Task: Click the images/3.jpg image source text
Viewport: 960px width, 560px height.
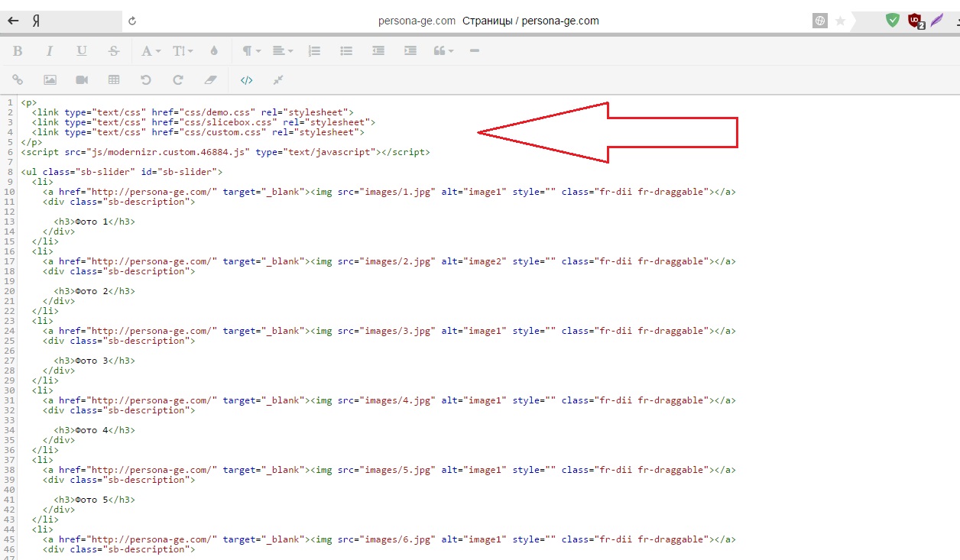Action: 387,331
